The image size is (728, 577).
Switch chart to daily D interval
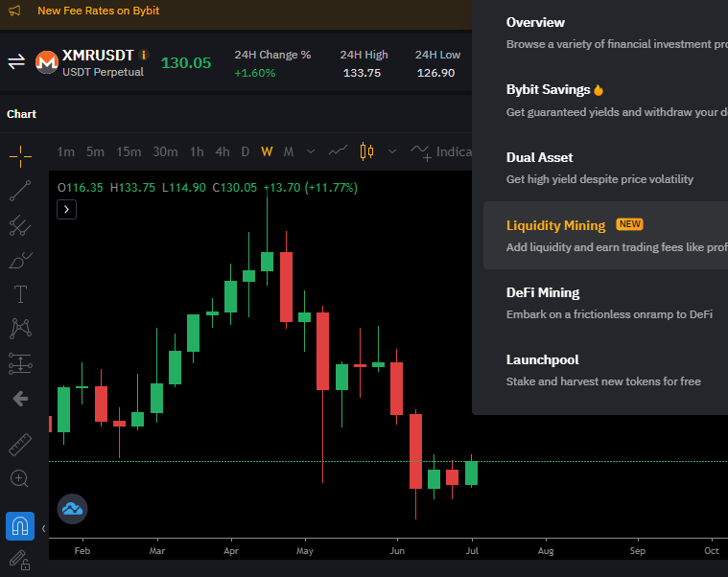pyautogui.click(x=246, y=151)
